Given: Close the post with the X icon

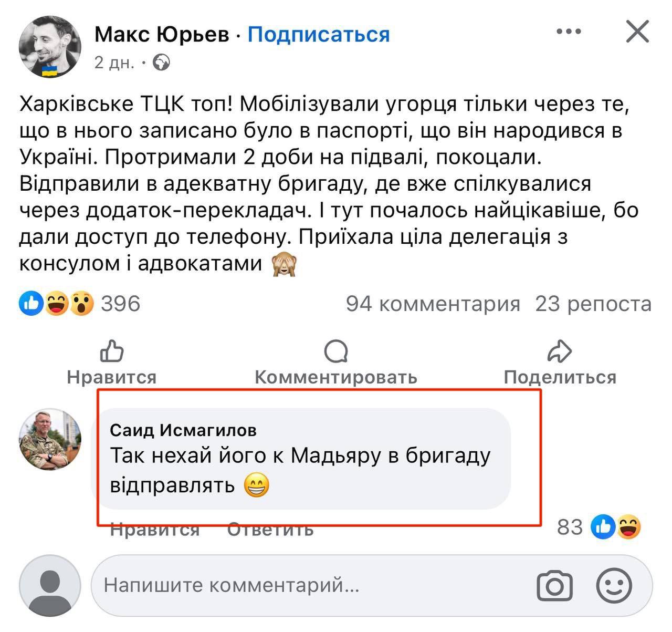Looking at the screenshot, I should point(638,32).
